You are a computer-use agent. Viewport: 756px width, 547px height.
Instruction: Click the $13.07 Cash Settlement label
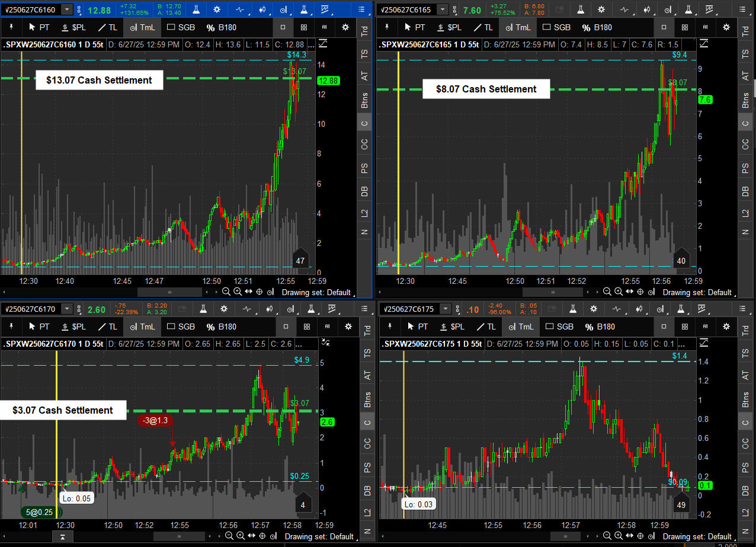[x=99, y=80]
